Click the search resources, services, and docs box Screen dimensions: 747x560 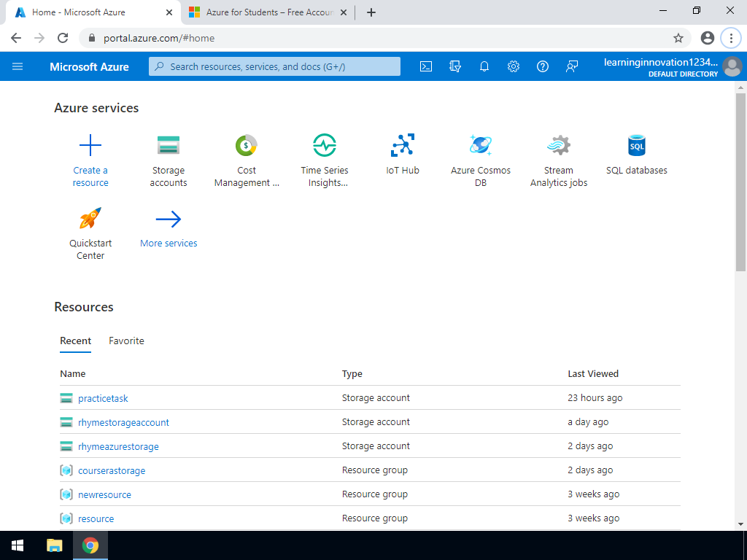click(x=275, y=66)
